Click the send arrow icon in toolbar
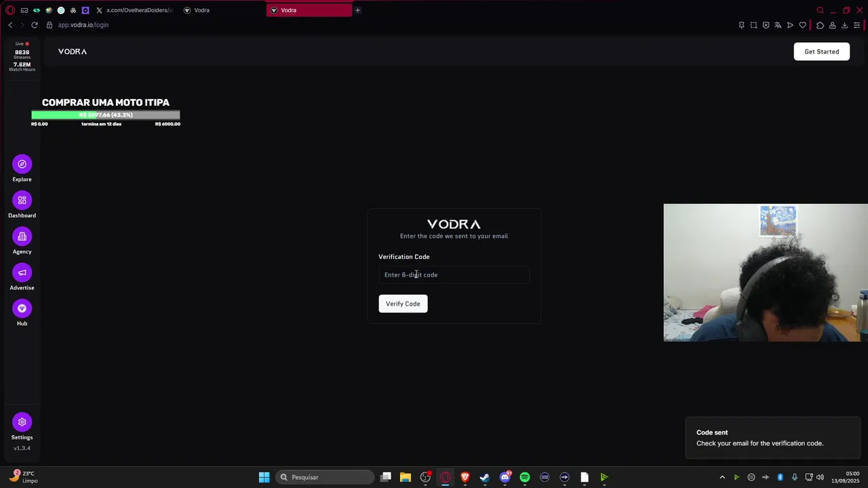Screen dimensions: 868x488 click(790, 25)
